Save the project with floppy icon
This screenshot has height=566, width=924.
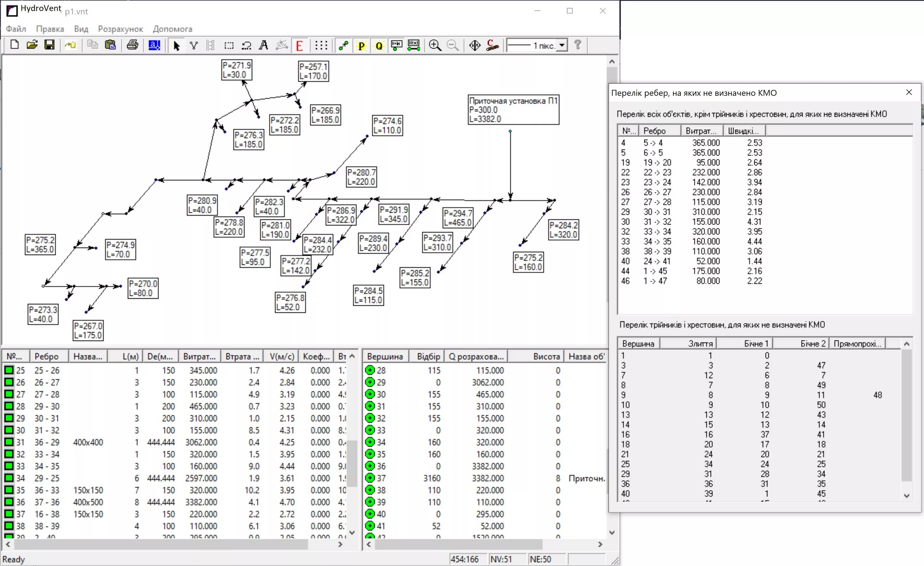point(50,45)
